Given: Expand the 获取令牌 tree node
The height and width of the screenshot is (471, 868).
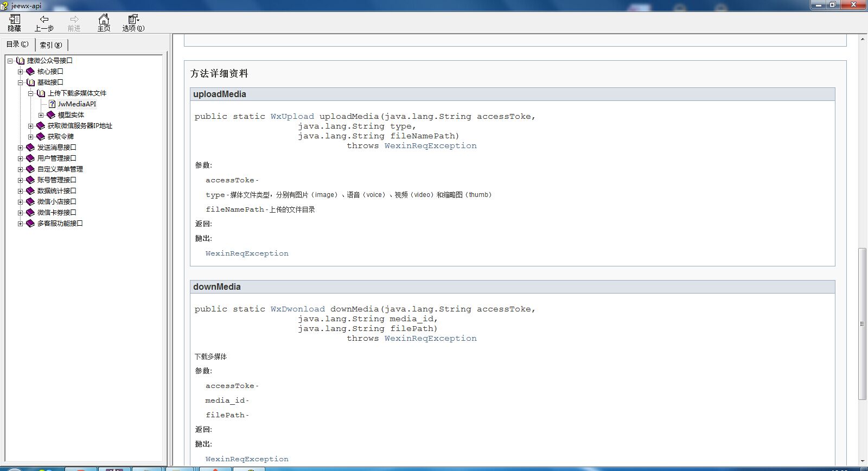Looking at the screenshot, I should click(31, 137).
